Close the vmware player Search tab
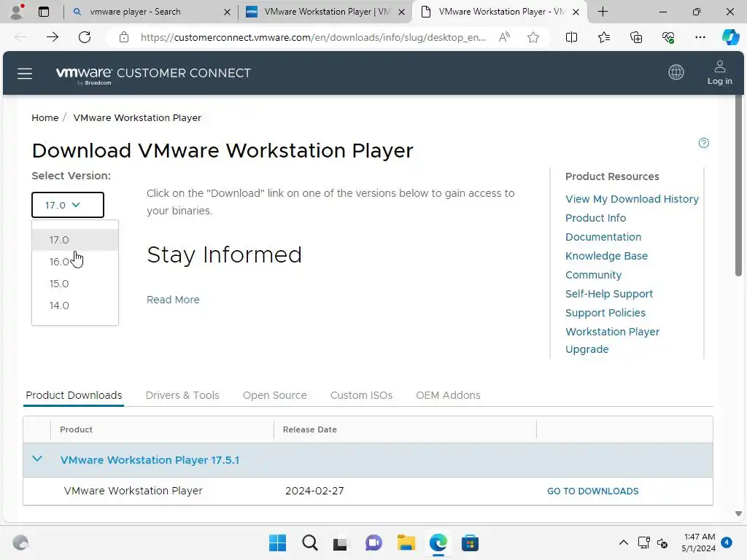Image resolution: width=747 pixels, height=560 pixels. pyautogui.click(x=228, y=12)
